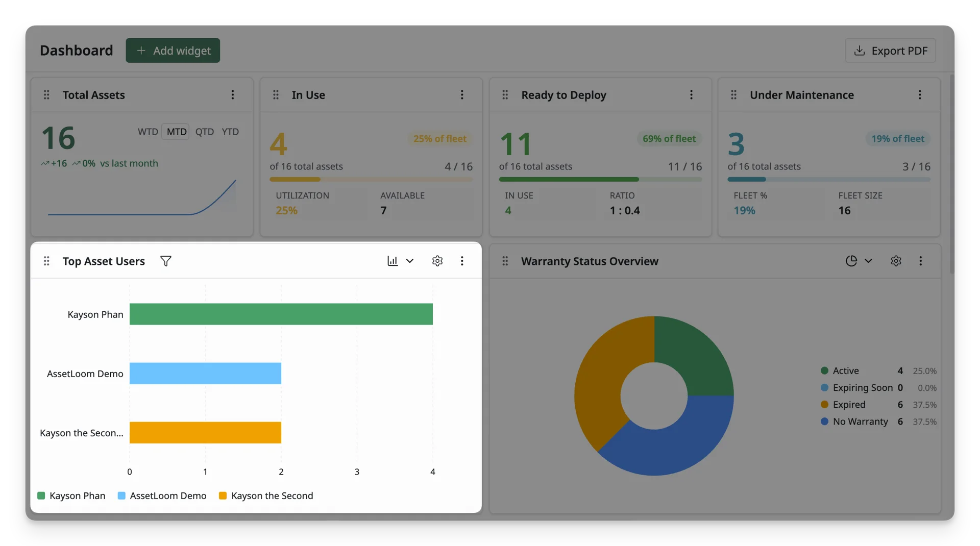Switch to QTD time range
Screen dimensions: 980x546
(205, 132)
